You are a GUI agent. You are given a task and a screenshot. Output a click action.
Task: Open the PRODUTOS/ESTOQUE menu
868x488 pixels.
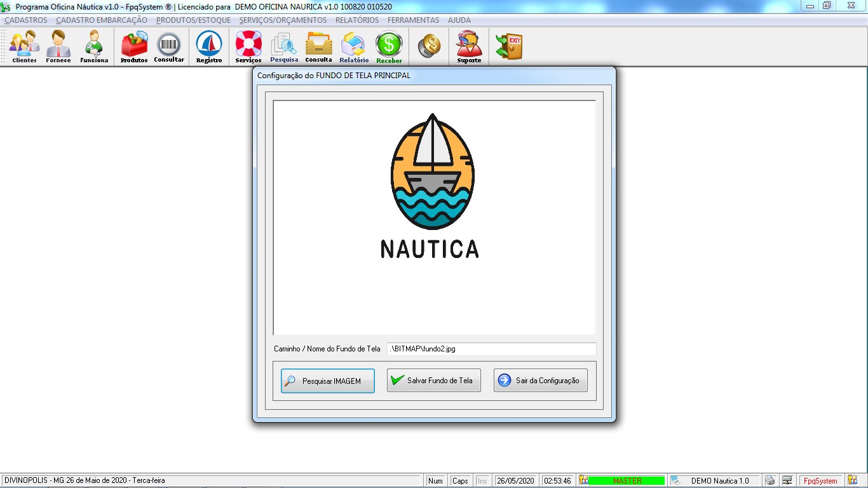(x=193, y=20)
